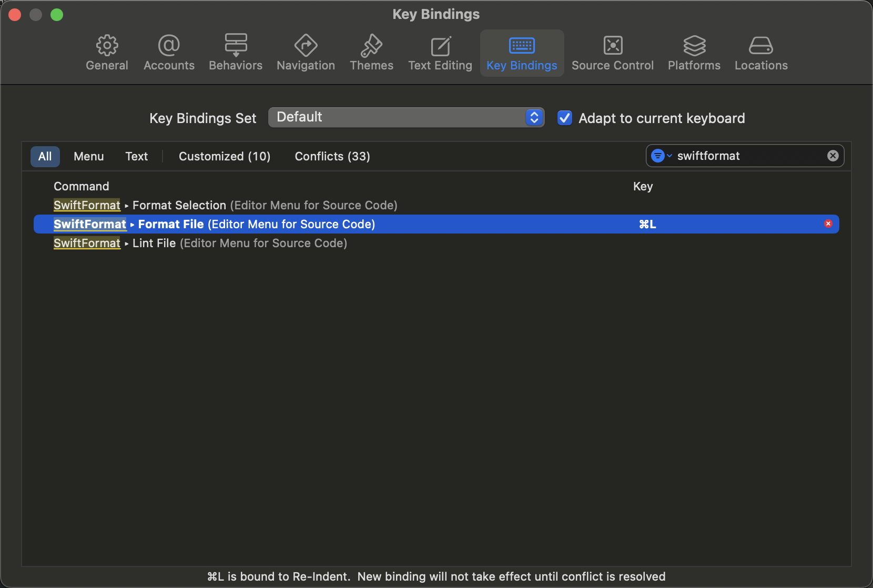Select the SwiftFormat Format Selection row

[x=436, y=205]
